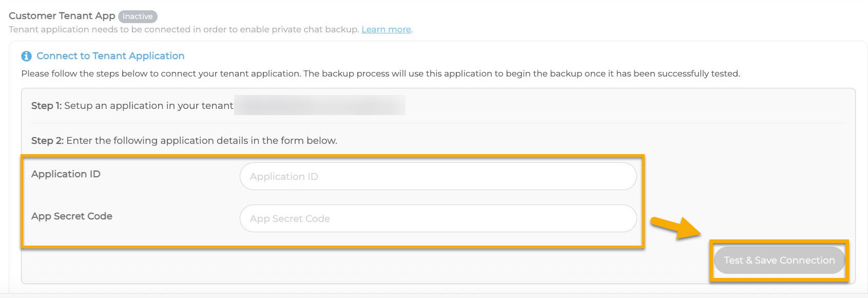Click the App Secret Code field label

coord(72,216)
